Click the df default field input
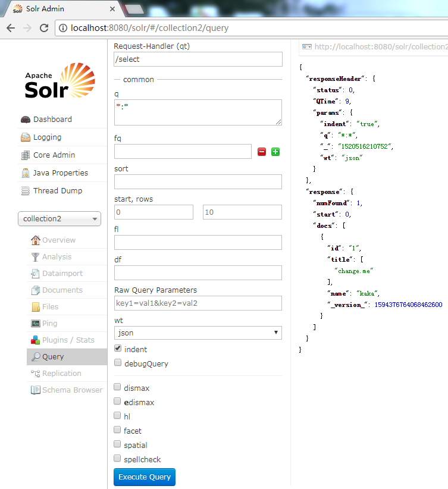Viewport: 448px width, 489px height. [x=198, y=273]
